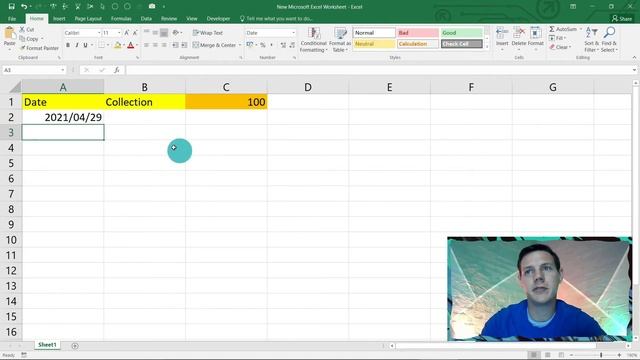This screenshot has width=640, height=360.
Task: Apply Percent Style
Action: 263,45
